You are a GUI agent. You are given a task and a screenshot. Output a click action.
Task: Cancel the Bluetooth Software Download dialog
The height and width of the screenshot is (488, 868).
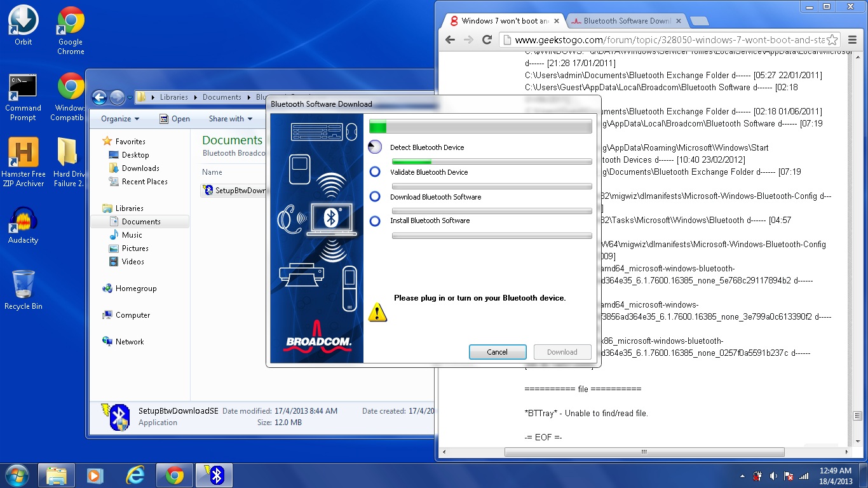498,352
